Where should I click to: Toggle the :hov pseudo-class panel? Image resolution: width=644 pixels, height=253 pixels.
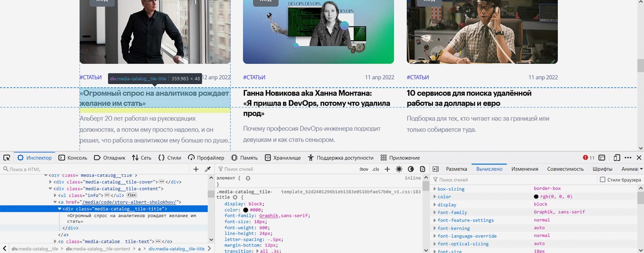point(364,169)
